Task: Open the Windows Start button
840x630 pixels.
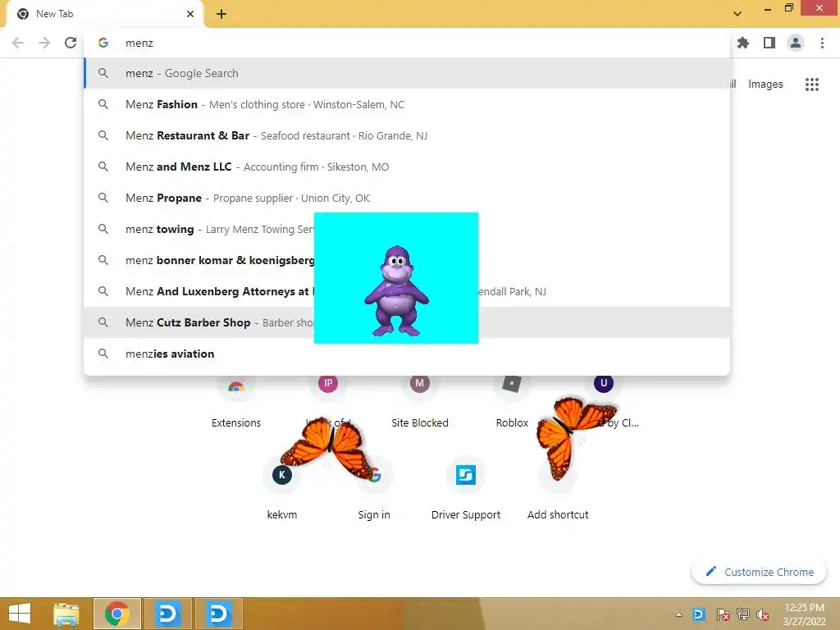Action: click(x=20, y=614)
